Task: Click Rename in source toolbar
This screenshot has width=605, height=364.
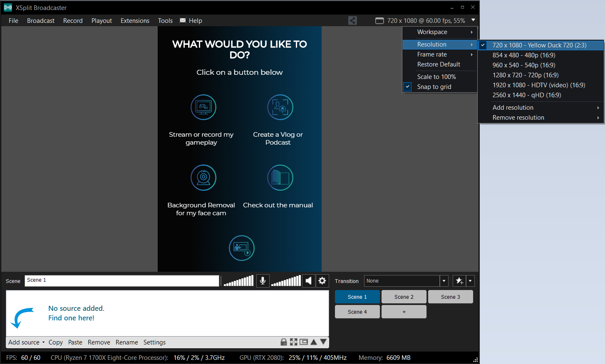Action: click(127, 342)
